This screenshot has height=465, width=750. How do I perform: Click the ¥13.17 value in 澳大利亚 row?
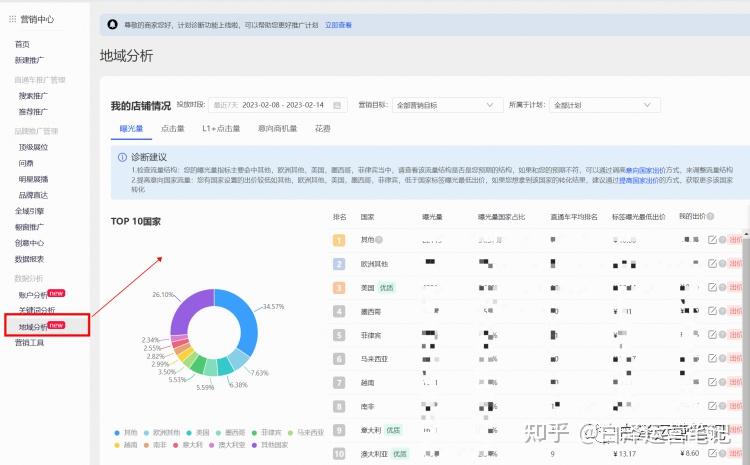(x=625, y=454)
